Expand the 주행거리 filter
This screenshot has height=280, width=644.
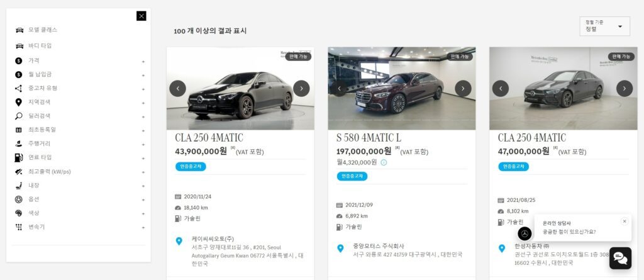(80, 143)
